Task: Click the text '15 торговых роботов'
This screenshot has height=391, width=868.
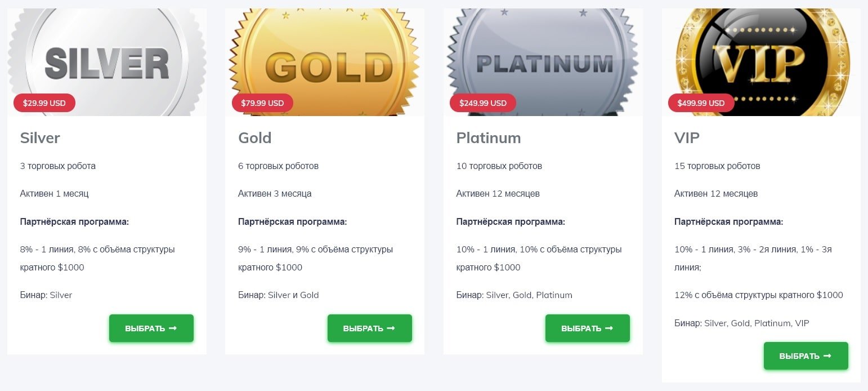Action: pyautogui.click(x=717, y=166)
